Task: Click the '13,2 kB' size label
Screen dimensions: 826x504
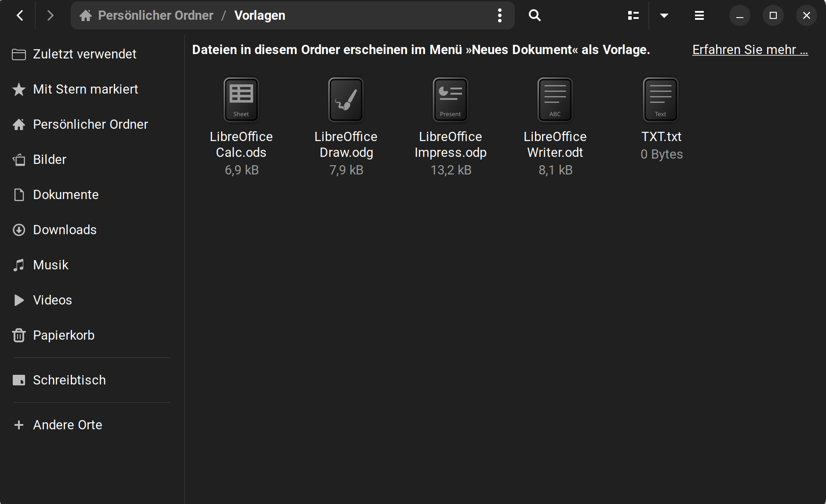Action: [451, 170]
